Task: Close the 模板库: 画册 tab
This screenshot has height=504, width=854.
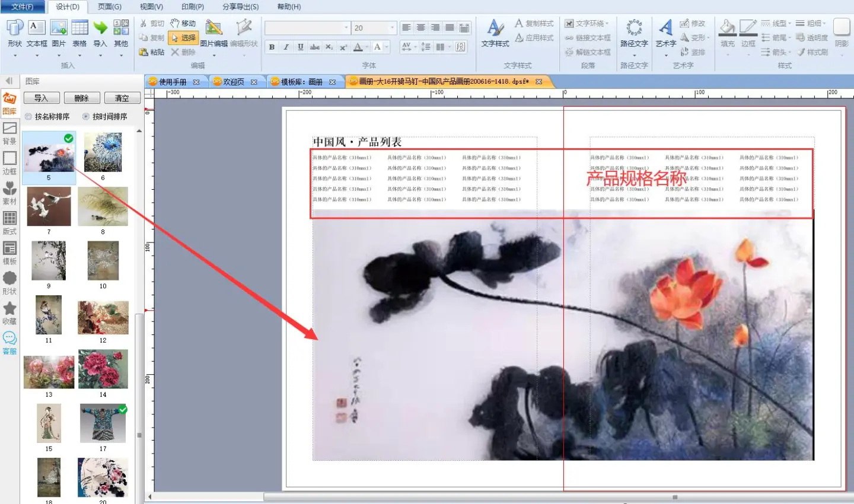Action: (x=333, y=82)
